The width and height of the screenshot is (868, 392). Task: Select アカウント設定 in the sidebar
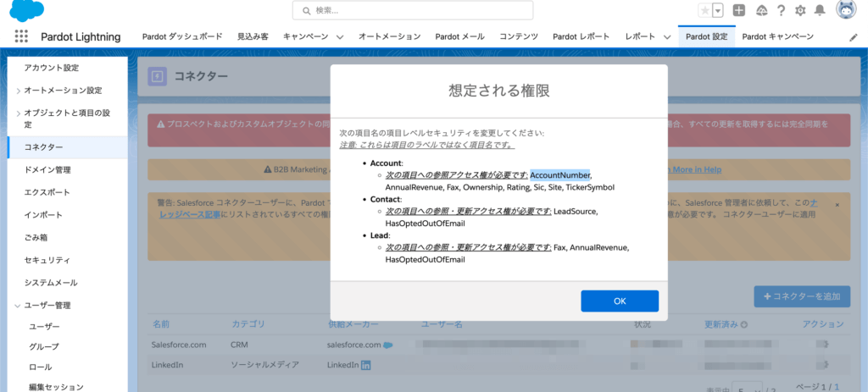[x=52, y=68]
